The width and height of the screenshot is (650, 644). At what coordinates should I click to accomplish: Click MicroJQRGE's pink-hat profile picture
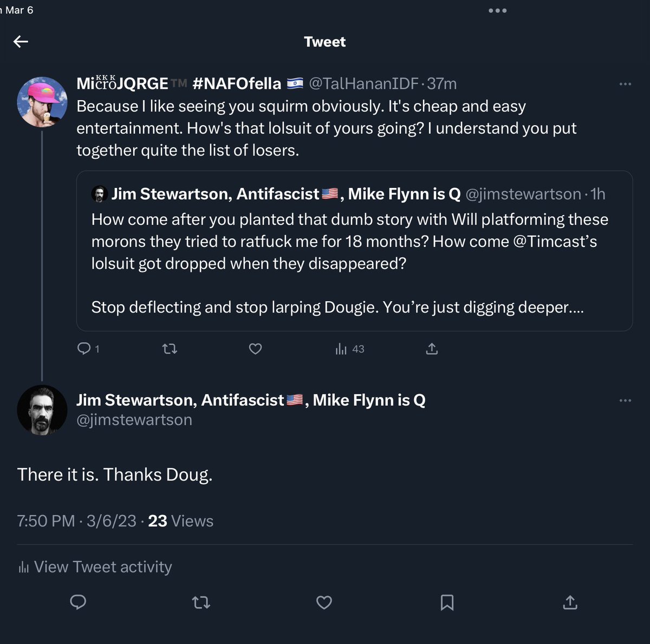[x=42, y=102]
